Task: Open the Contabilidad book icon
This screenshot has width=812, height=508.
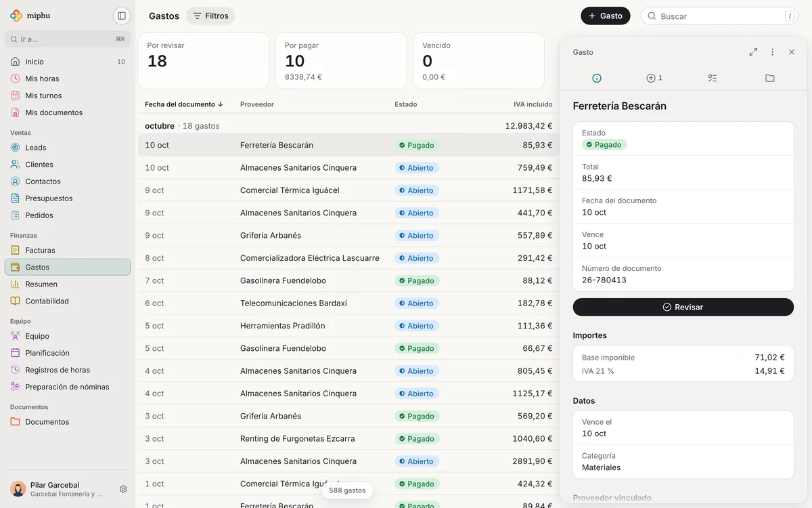Action: pyautogui.click(x=16, y=301)
